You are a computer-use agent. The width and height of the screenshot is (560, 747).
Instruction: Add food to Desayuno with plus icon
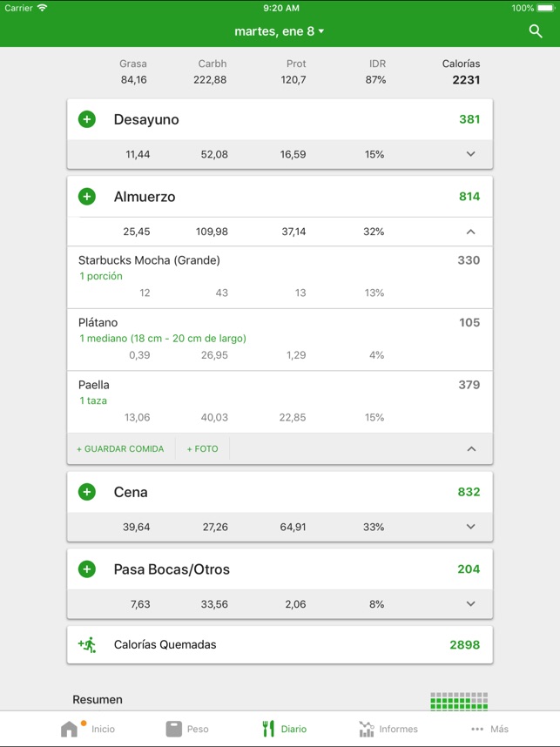pos(87,119)
